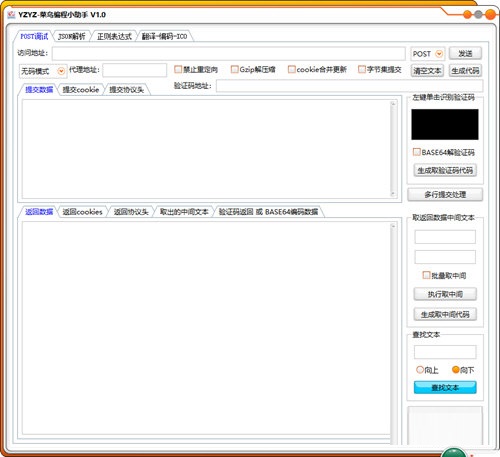Screen dimensions: 500x457
Task: Toggle the BASE64解验证码 checkbox
Action: pyautogui.click(x=417, y=152)
